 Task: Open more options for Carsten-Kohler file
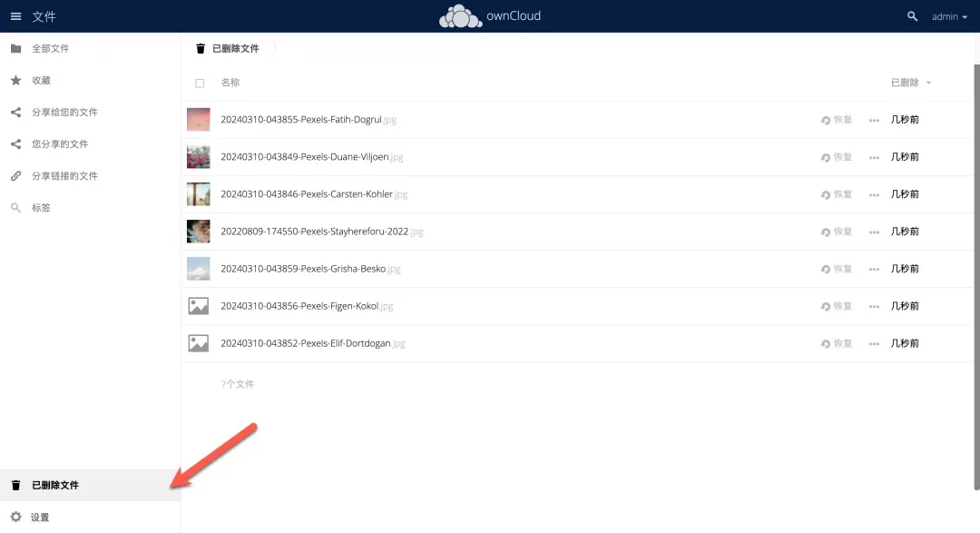(x=874, y=194)
